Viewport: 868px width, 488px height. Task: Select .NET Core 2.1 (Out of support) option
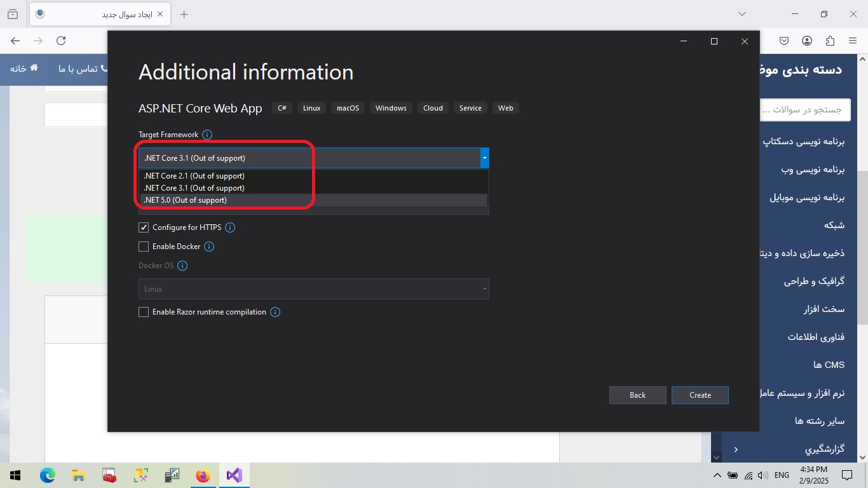point(314,176)
